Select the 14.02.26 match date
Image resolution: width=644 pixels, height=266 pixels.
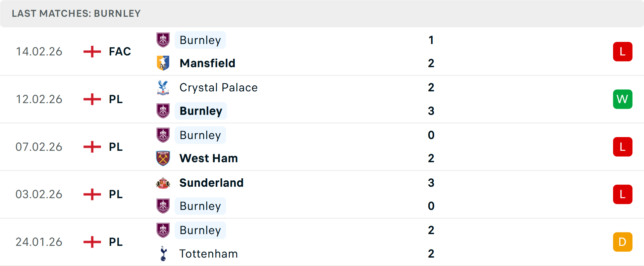39,51
